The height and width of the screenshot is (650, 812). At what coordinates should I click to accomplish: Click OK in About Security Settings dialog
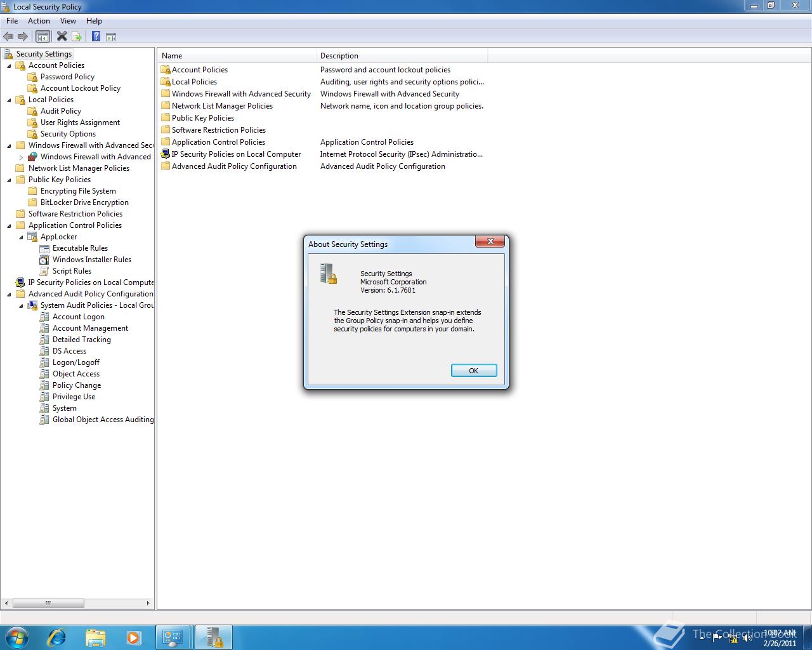click(x=473, y=371)
